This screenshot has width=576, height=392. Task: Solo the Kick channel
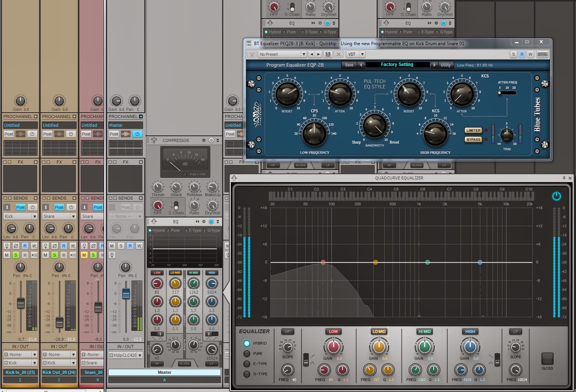click(16, 255)
